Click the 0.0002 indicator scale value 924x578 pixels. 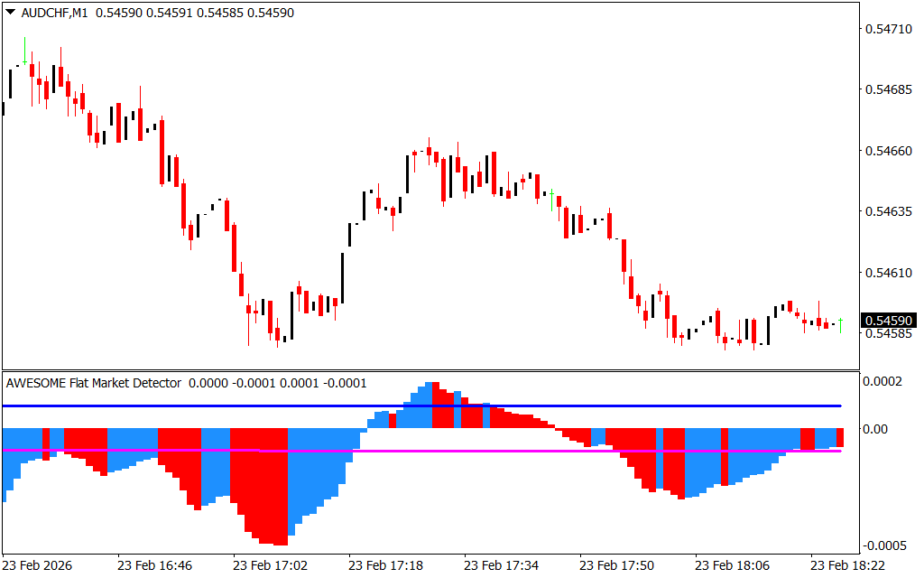pyautogui.click(x=882, y=382)
